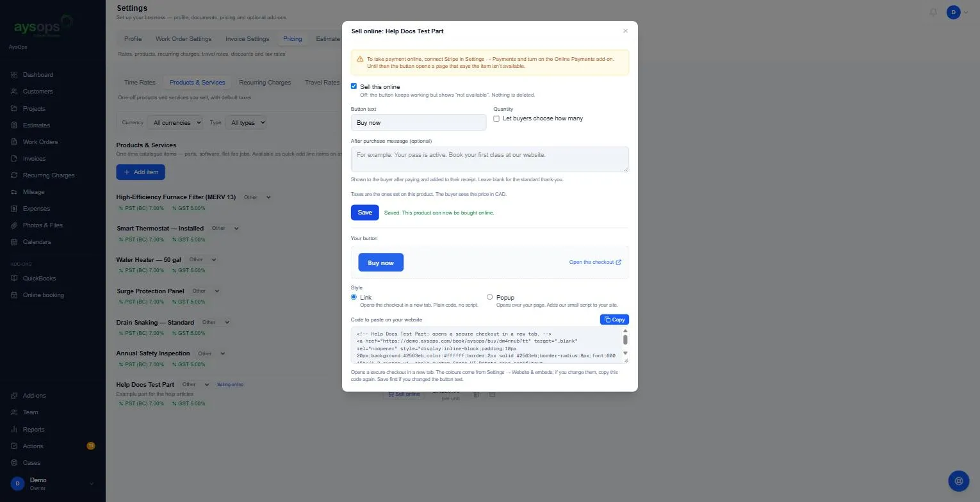The height and width of the screenshot is (502, 980).
Task: Copy the embed code
Action: (x=614, y=320)
